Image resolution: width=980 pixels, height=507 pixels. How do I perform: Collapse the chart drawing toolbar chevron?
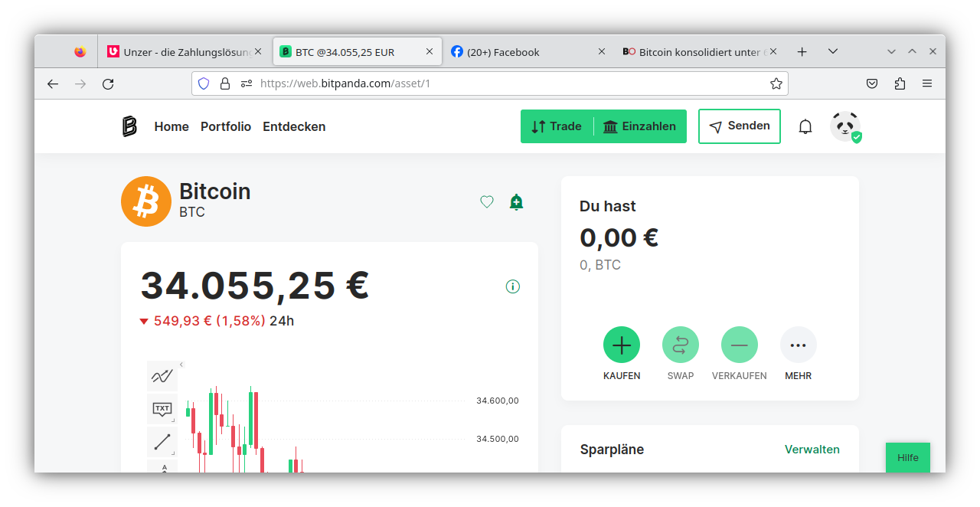(181, 365)
